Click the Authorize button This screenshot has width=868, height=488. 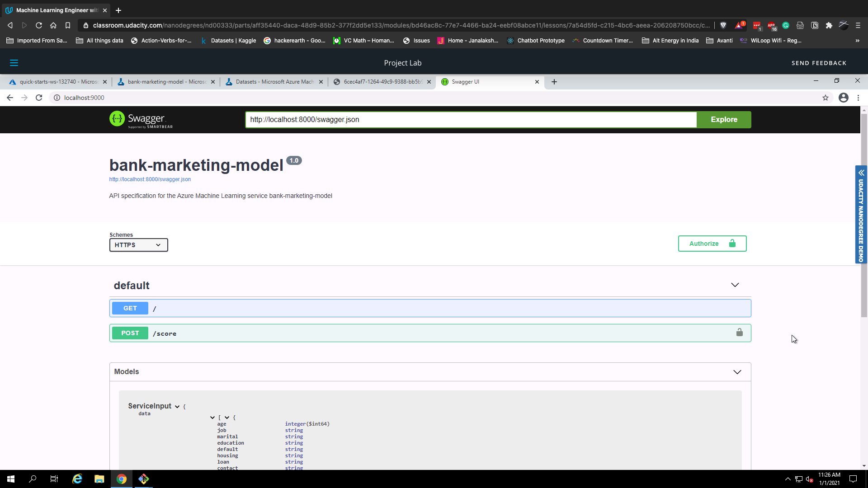712,244
